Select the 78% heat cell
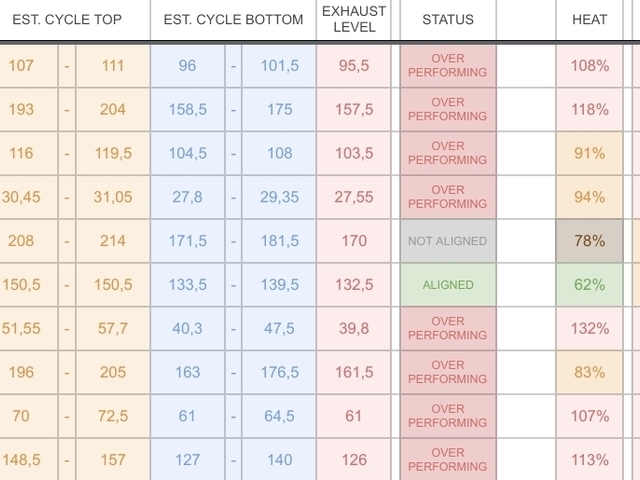 click(x=589, y=241)
